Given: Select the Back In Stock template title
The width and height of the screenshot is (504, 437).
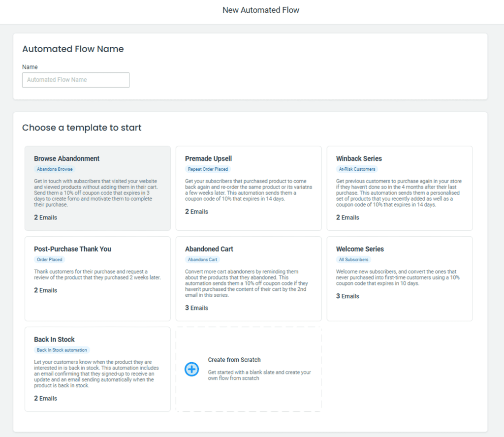Looking at the screenshot, I should (x=54, y=340).
